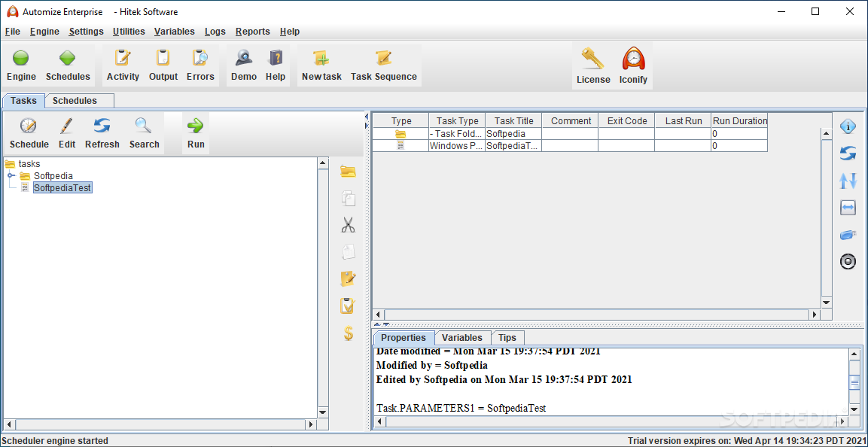Image resolution: width=868 pixels, height=447 pixels.
Task: Switch to the Tasks tab
Action: click(x=24, y=101)
